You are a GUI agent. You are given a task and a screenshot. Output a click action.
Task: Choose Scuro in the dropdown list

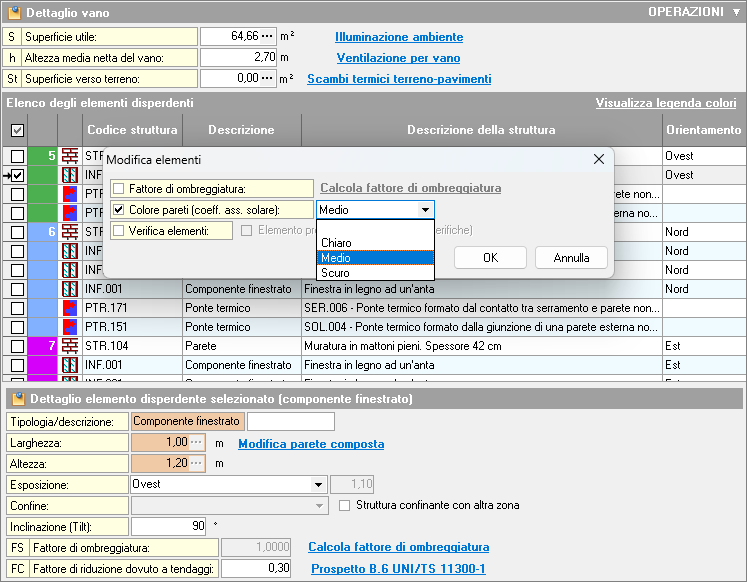click(x=335, y=273)
